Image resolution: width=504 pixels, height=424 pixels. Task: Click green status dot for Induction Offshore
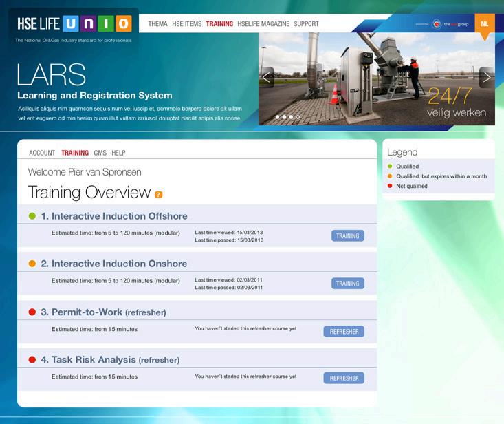[32, 216]
